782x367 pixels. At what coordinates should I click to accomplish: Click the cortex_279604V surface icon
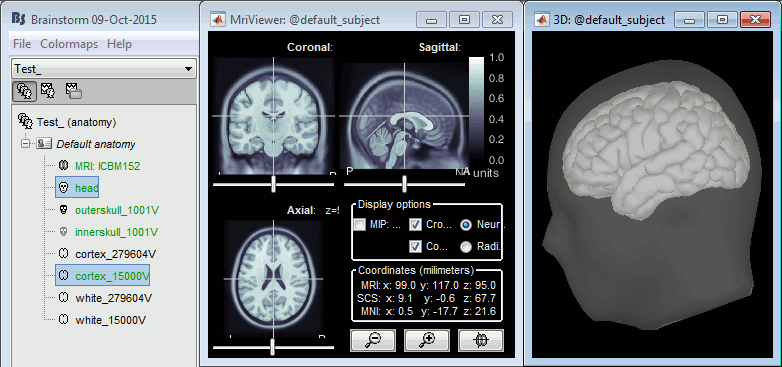[x=63, y=254]
